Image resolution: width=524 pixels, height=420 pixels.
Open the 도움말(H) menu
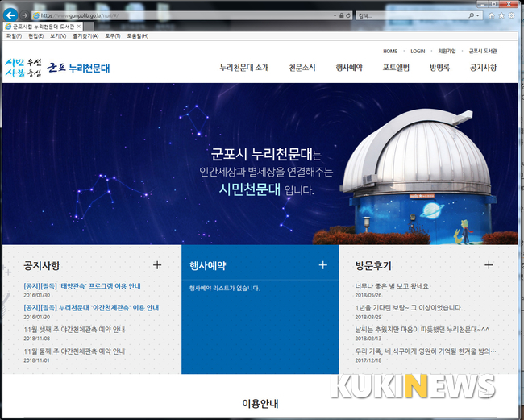click(137, 36)
